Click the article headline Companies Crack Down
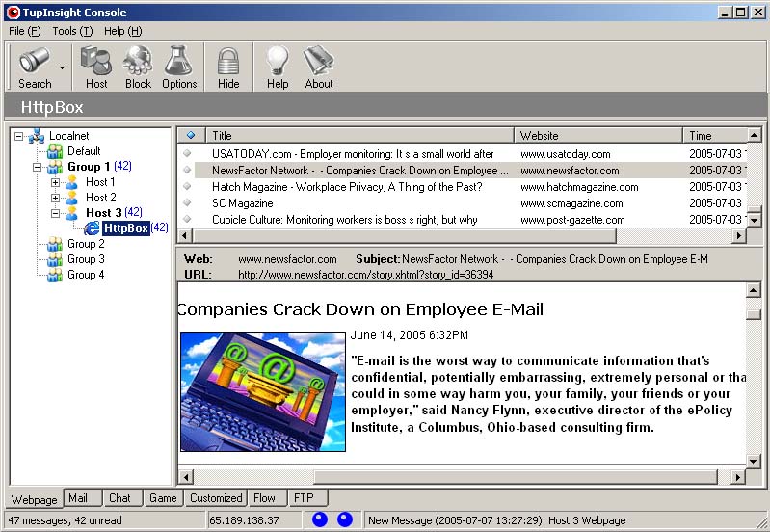 [360, 309]
